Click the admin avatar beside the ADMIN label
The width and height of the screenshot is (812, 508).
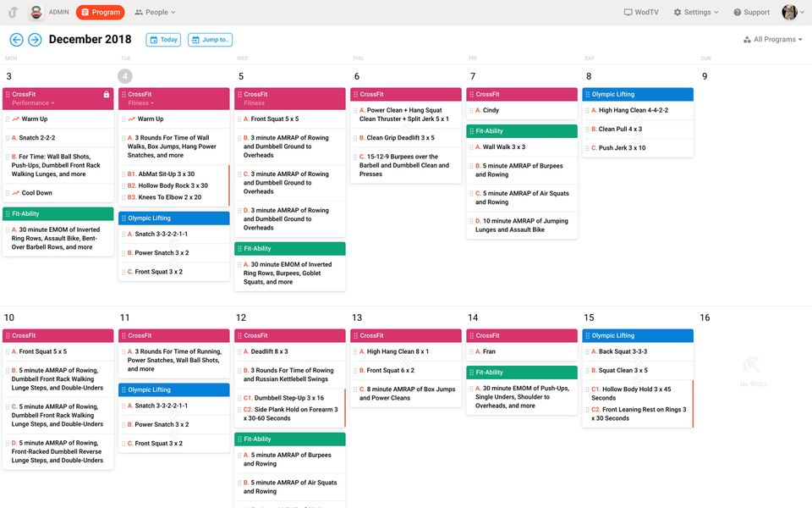36,12
